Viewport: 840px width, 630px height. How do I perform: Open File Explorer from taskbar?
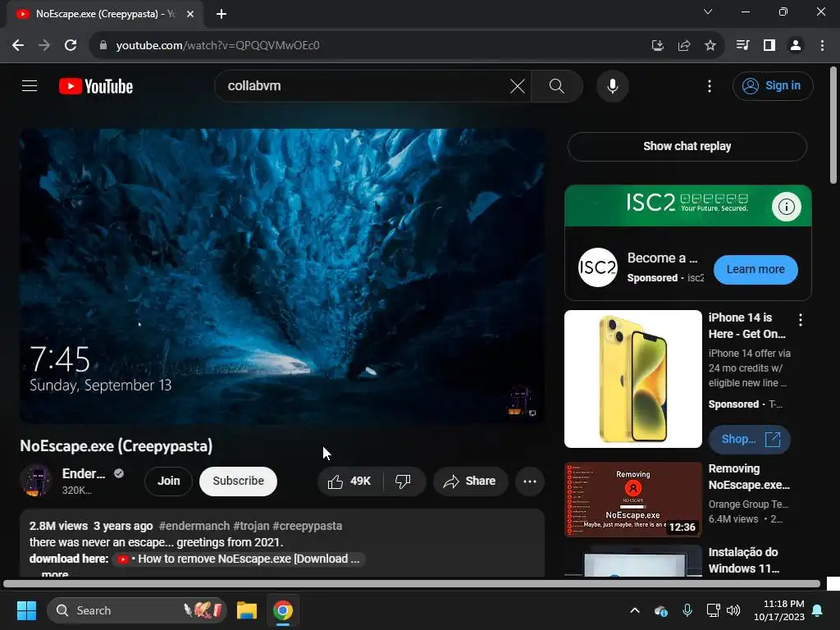(x=247, y=610)
